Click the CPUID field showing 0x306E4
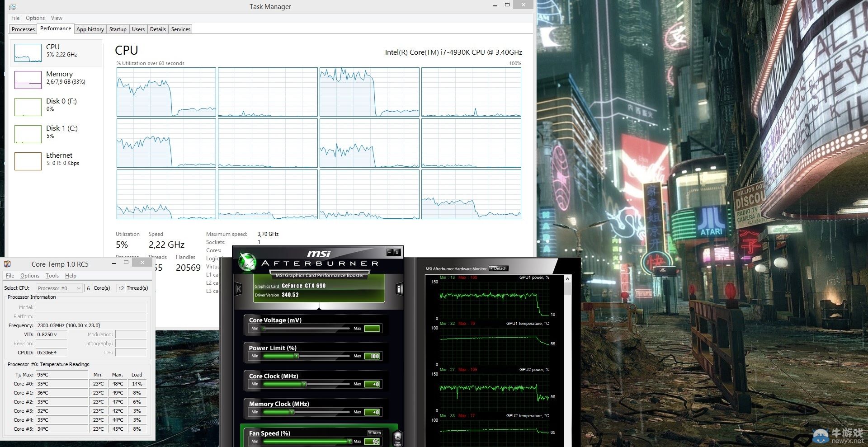This screenshot has height=447, width=868. pyautogui.click(x=52, y=353)
